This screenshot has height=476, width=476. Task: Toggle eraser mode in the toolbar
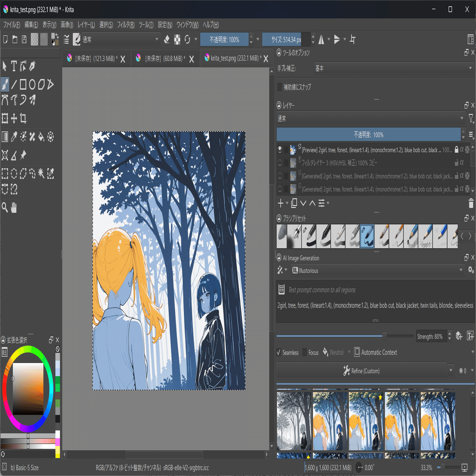point(167,39)
